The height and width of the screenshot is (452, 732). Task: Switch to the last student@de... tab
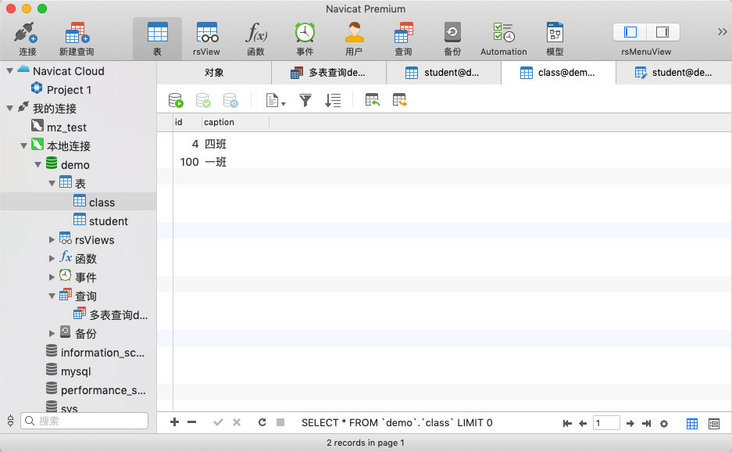click(673, 73)
